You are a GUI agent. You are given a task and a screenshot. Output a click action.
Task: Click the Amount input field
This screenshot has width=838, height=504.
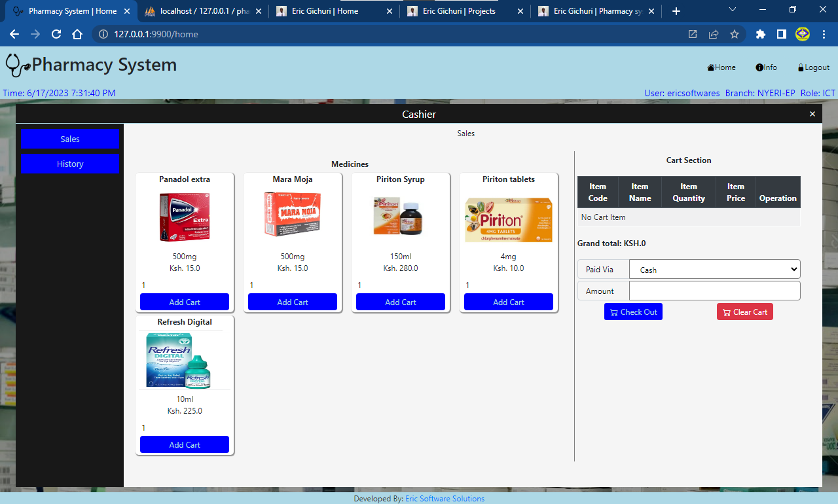[714, 291]
